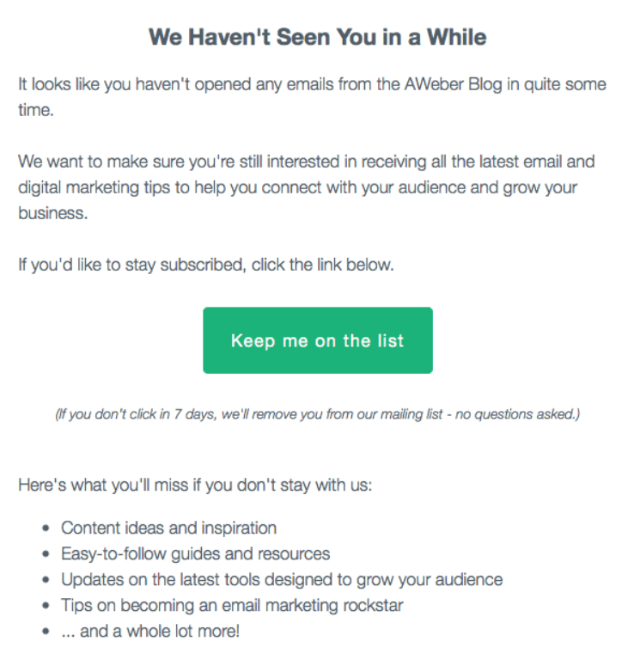Select the paragraph about digital marketing tips
Image resolution: width=634 pixels, height=672 pixels.
(307, 187)
